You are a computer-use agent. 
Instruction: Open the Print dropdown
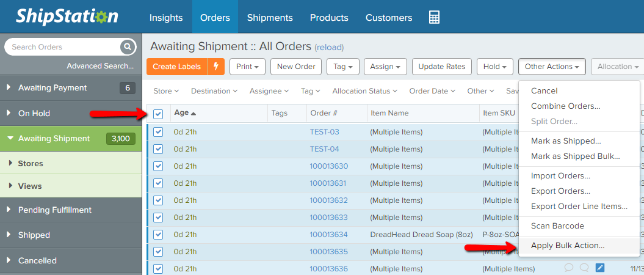tap(247, 67)
